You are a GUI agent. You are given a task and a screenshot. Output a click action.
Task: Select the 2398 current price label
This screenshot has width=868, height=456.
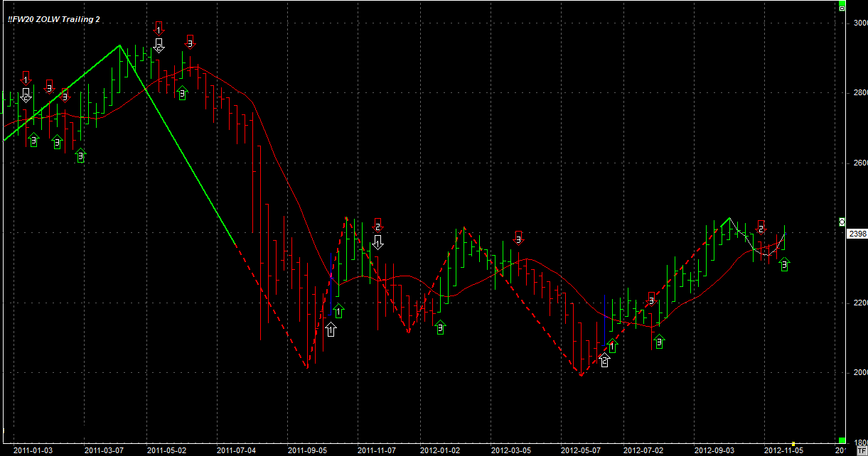857,234
